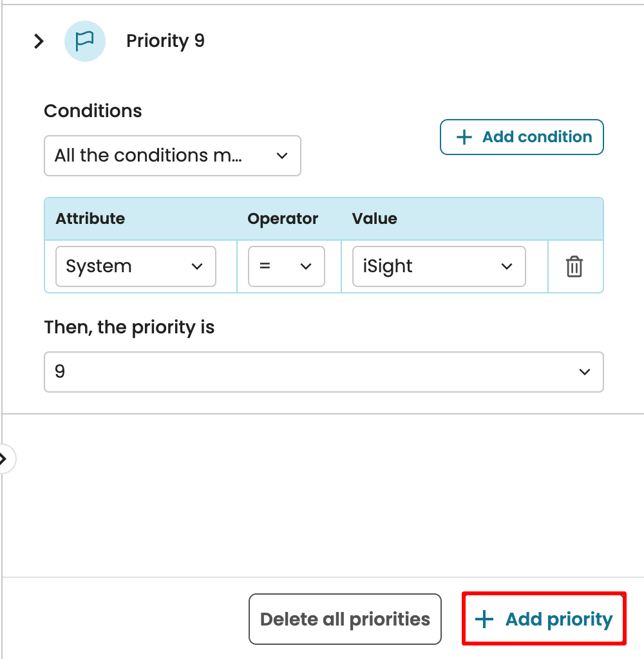The width and height of the screenshot is (644, 659).
Task: Open the equals operator dropdown
Action: click(286, 266)
